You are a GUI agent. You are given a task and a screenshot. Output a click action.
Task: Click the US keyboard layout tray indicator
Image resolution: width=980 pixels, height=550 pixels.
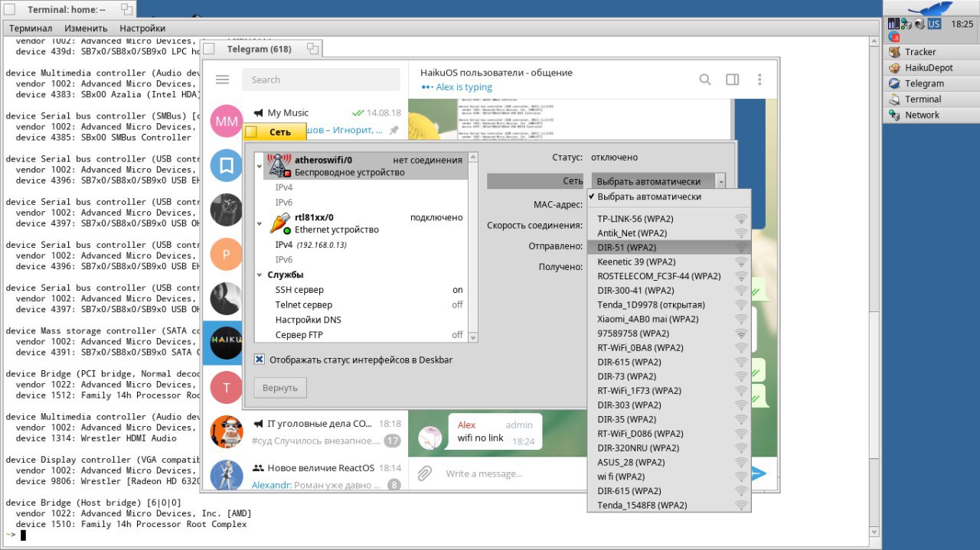(x=934, y=24)
